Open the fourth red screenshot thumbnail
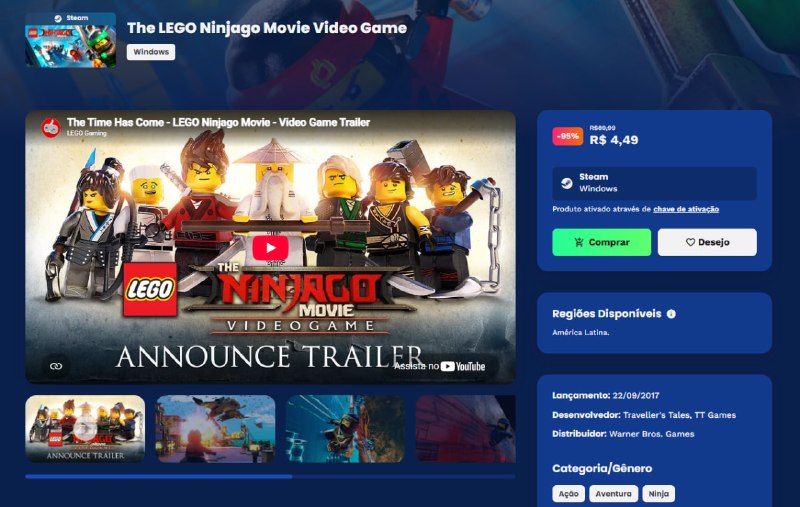Image resolution: width=800 pixels, height=507 pixels. pos(465,428)
